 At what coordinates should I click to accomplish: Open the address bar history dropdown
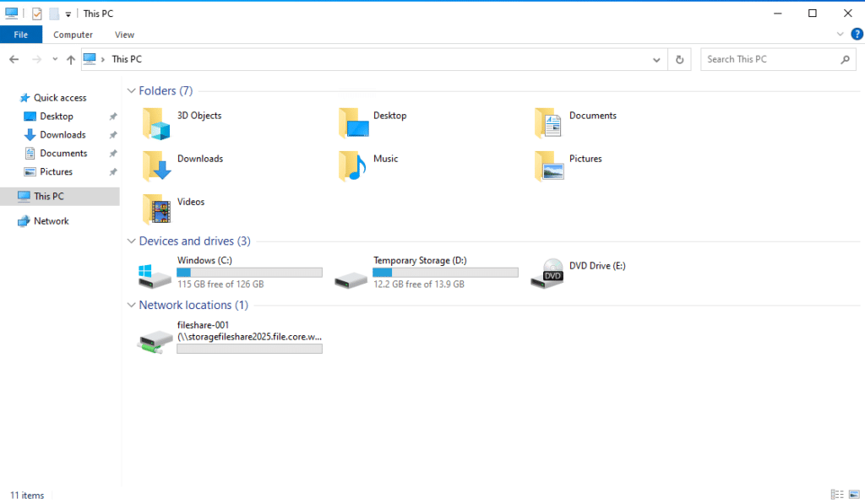click(x=657, y=59)
